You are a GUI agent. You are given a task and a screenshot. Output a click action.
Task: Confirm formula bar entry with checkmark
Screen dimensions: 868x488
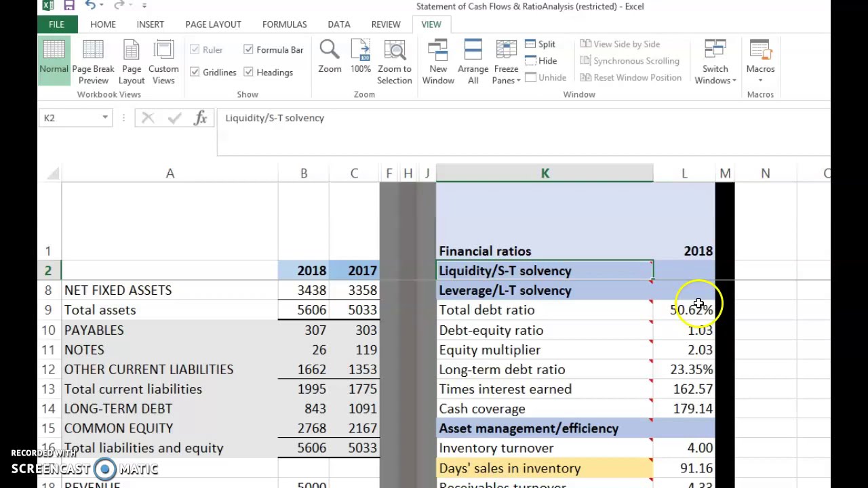pyautogui.click(x=174, y=118)
